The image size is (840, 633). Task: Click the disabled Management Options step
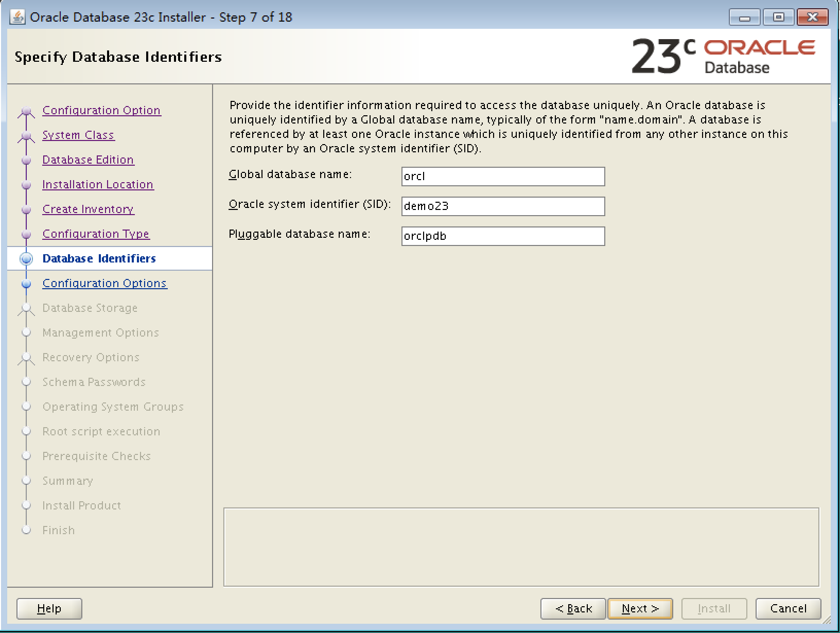click(x=100, y=332)
